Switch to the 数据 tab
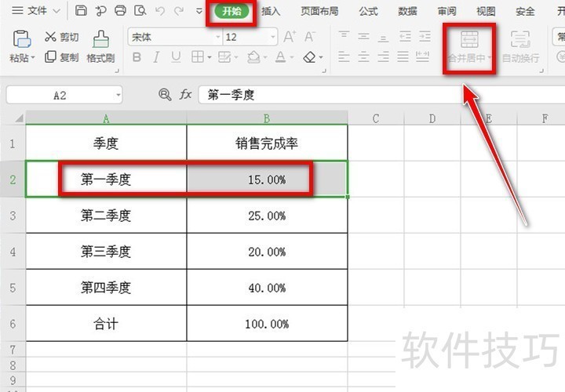The width and height of the screenshot is (565, 392). (407, 11)
